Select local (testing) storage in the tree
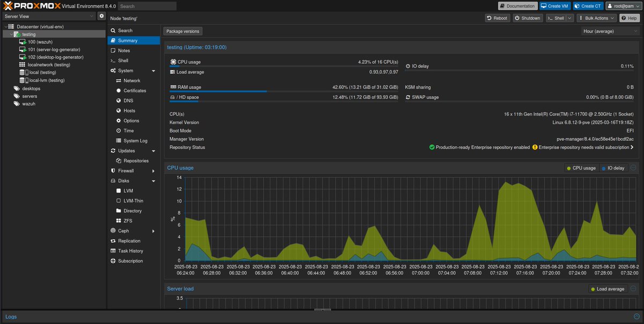 click(53, 73)
